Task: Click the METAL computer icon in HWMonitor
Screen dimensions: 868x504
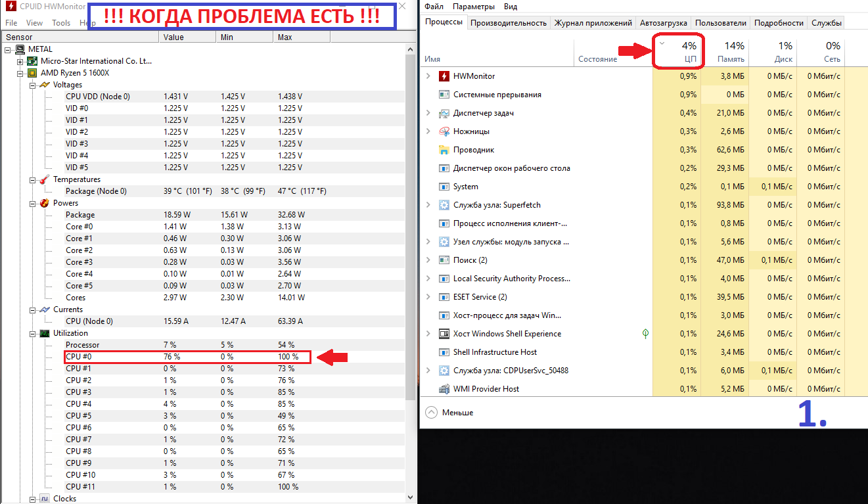Action: [20, 49]
